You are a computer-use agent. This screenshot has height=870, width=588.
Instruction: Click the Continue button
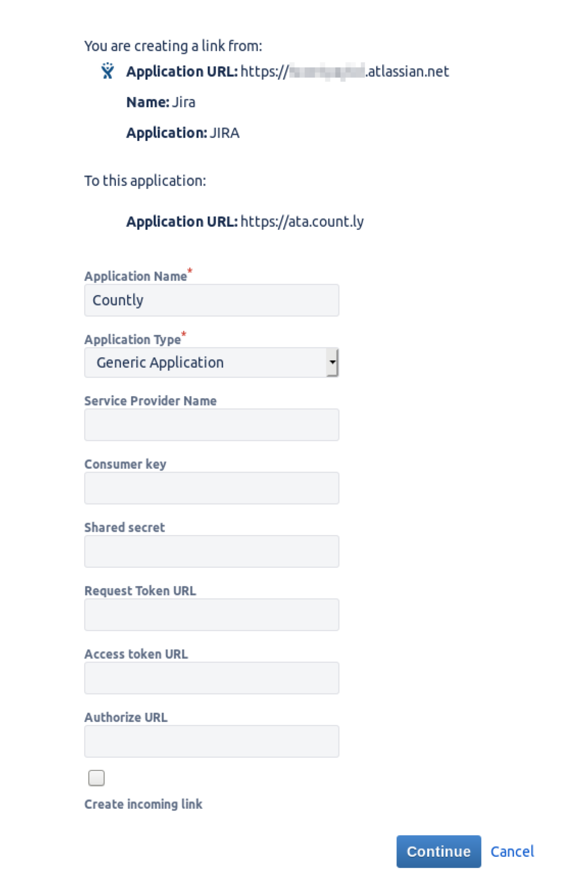[438, 851]
